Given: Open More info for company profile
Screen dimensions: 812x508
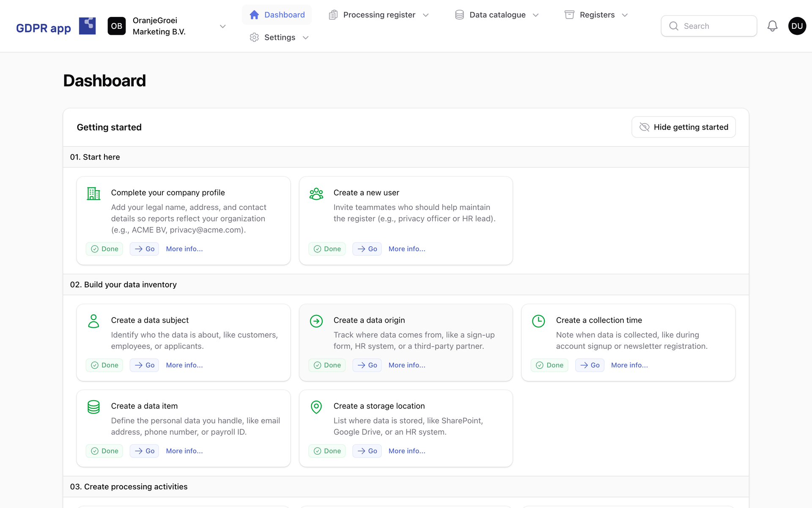Looking at the screenshot, I should (184, 249).
